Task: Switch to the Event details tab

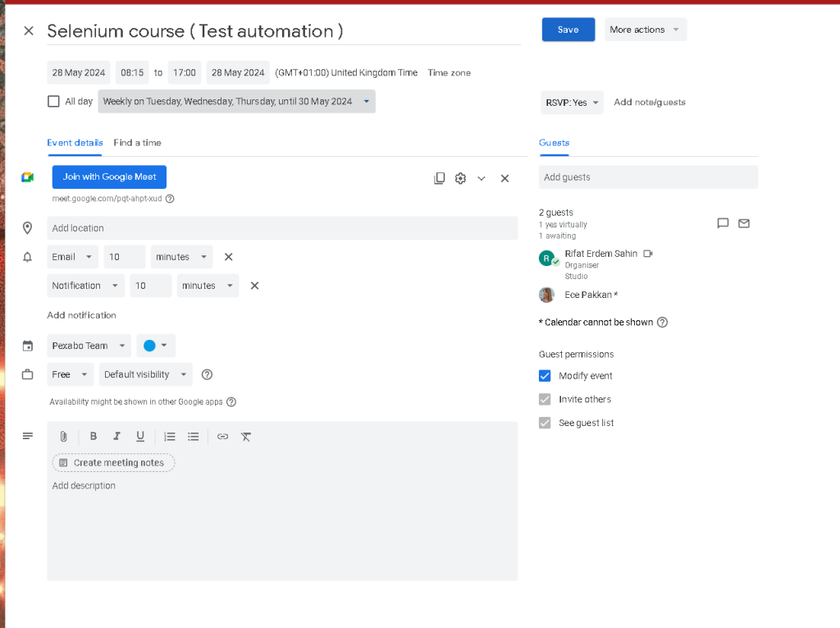Action: [75, 143]
